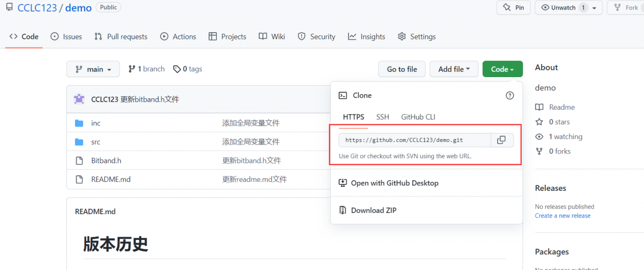Open the CCLC123 owner profile link
644x270 pixels.
37,8
